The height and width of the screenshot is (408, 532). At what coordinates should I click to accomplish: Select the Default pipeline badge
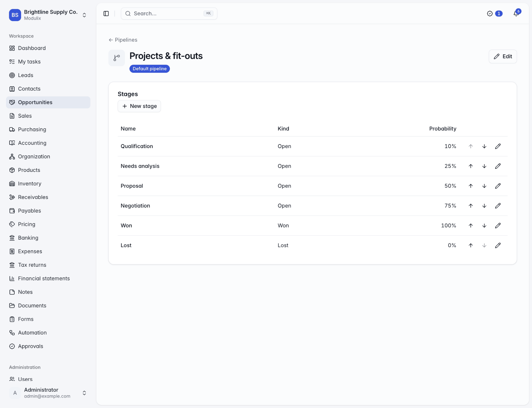[150, 69]
